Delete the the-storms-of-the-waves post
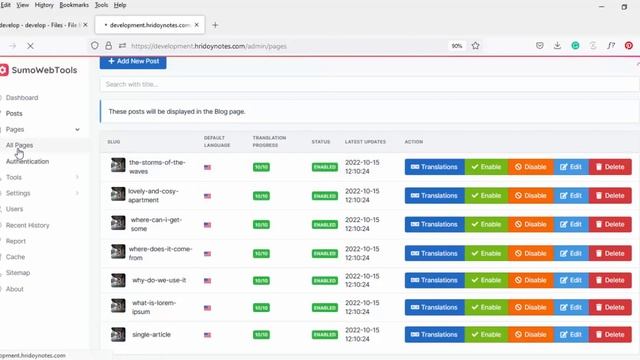The image size is (640, 360). pyautogui.click(x=610, y=167)
